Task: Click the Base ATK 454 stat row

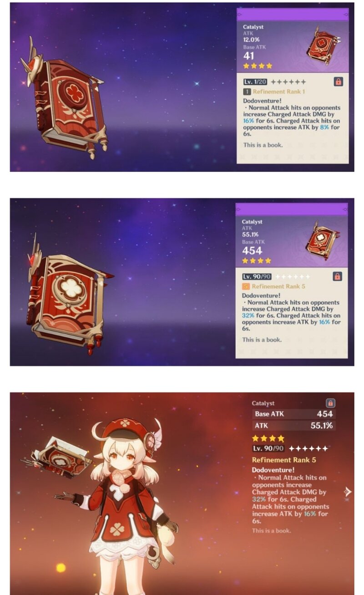Action: 293,414
